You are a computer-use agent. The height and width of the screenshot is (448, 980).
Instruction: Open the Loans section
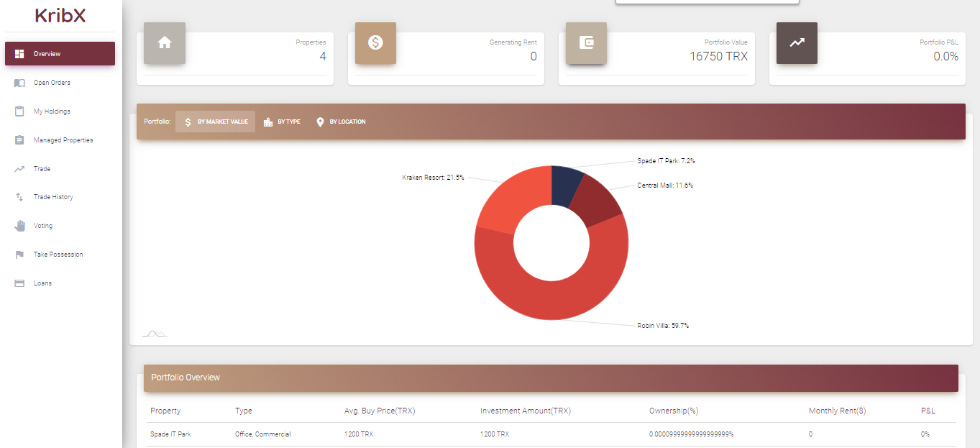(x=60, y=283)
